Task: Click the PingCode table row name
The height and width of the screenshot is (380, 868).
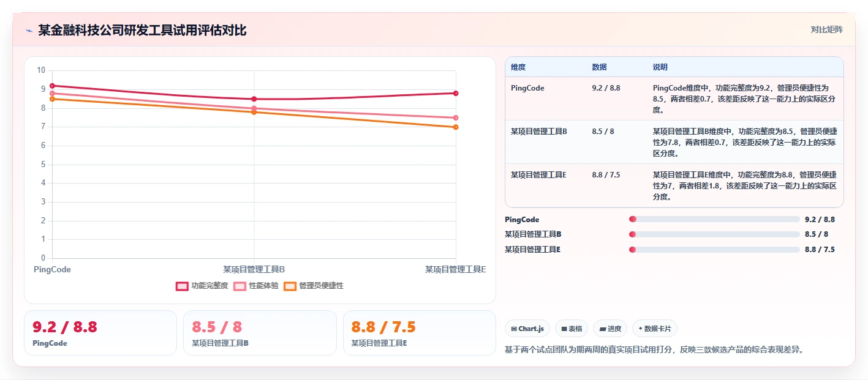Action: click(x=527, y=88)
